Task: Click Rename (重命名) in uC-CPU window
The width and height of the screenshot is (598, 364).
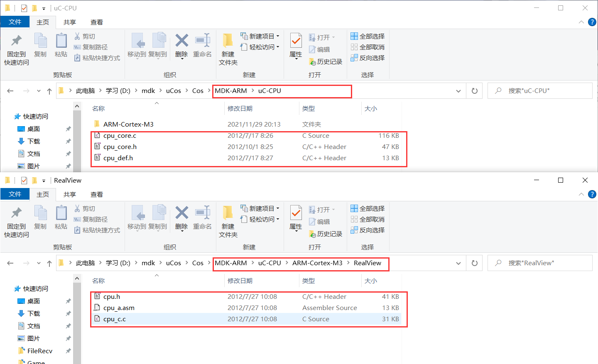Action: click(202, 45)
